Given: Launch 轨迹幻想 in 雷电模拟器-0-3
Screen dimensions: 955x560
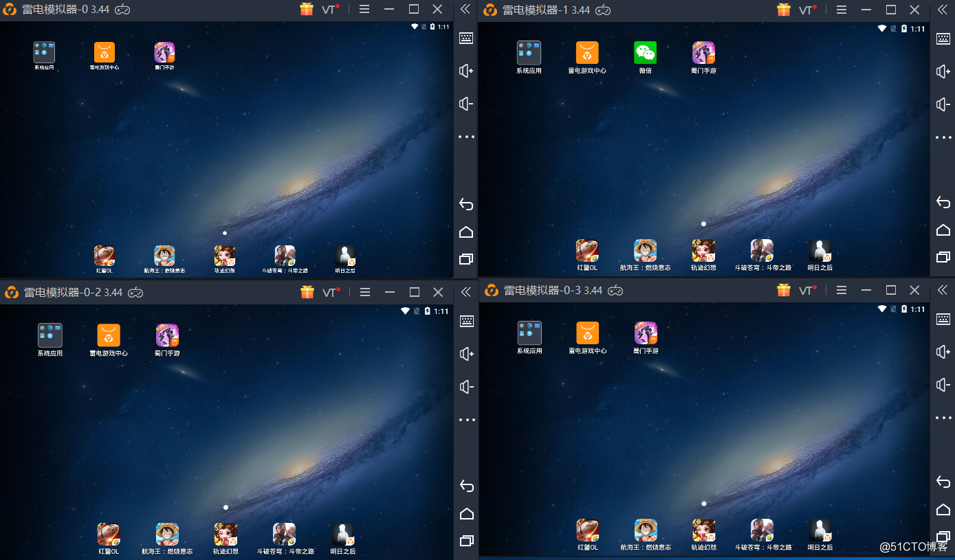Looking at the screenshot, I should click(x=703, y=530).
